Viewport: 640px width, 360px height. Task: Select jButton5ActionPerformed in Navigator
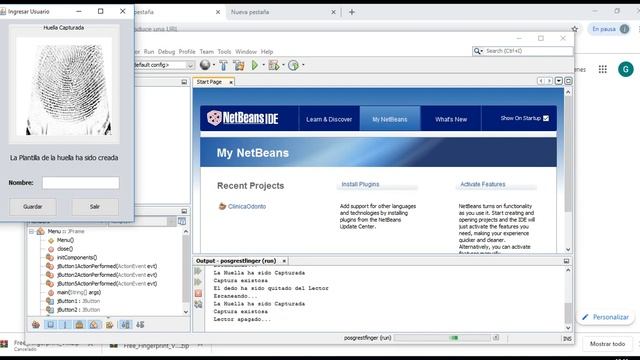click(107, 284)
